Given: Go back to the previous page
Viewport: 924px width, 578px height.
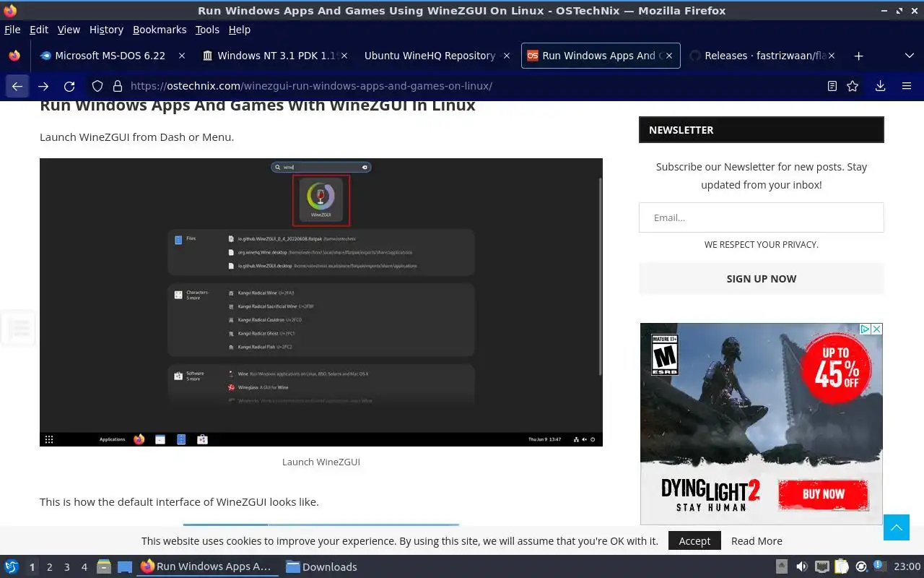Looking at the screenshot, I should coord(17,86).
